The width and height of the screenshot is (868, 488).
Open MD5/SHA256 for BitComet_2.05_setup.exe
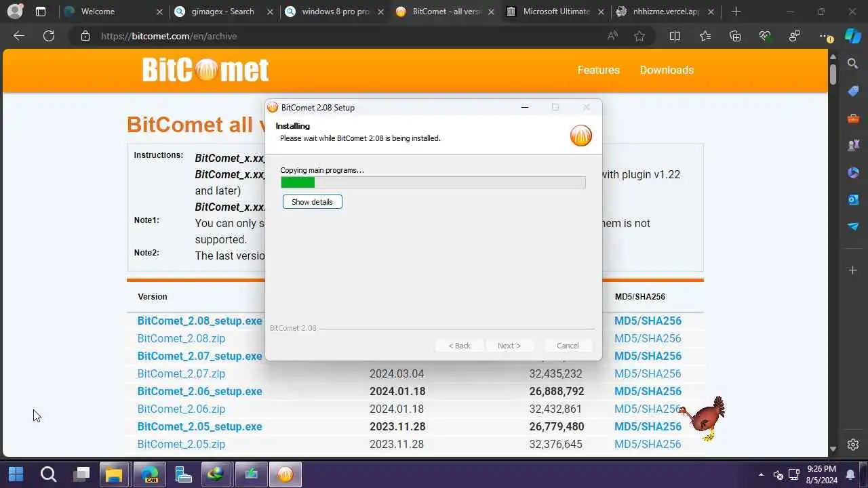tap(648, 426)
